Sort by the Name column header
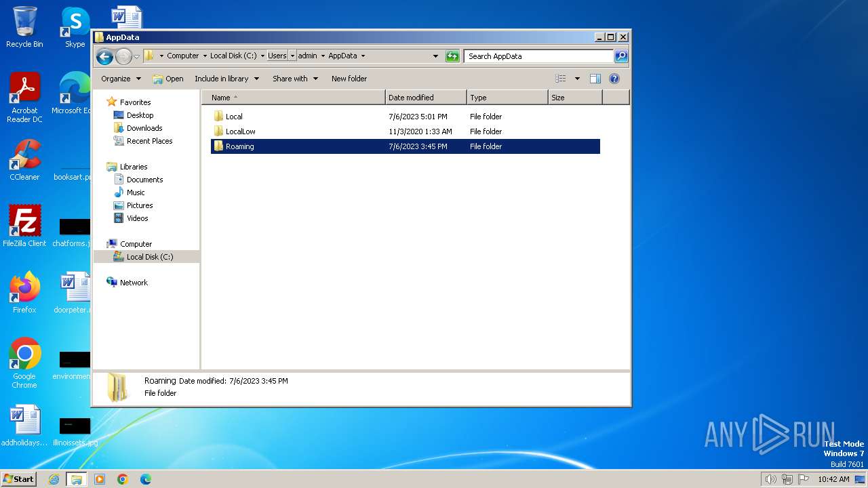868x488 pixels. point(294,98)
